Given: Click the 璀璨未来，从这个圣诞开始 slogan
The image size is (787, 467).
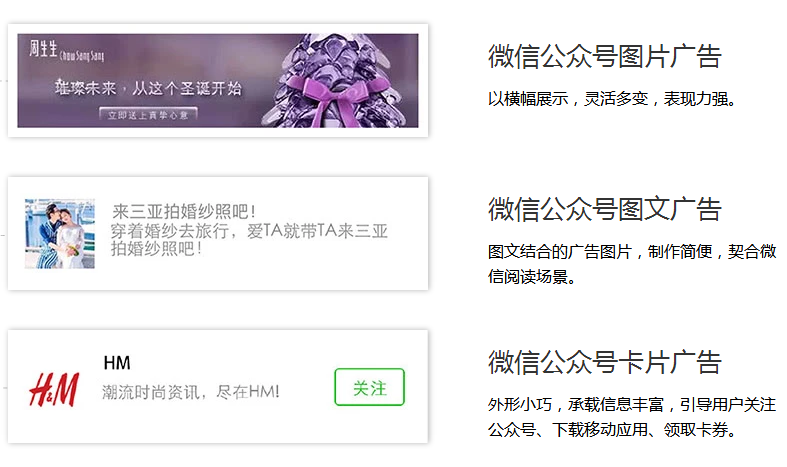Looking at the screenshot, I should click(149, 88).
